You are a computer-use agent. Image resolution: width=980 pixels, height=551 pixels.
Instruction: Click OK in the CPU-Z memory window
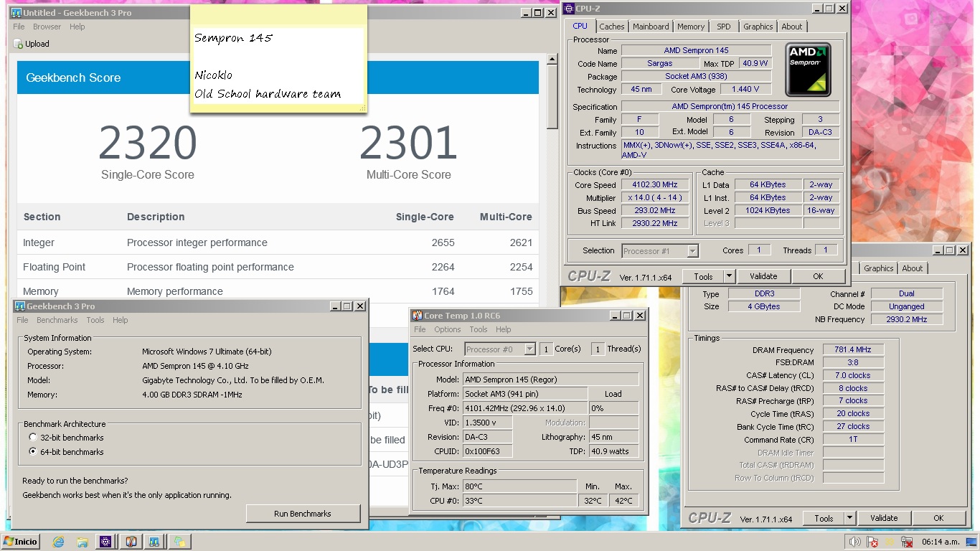point(938,518)
